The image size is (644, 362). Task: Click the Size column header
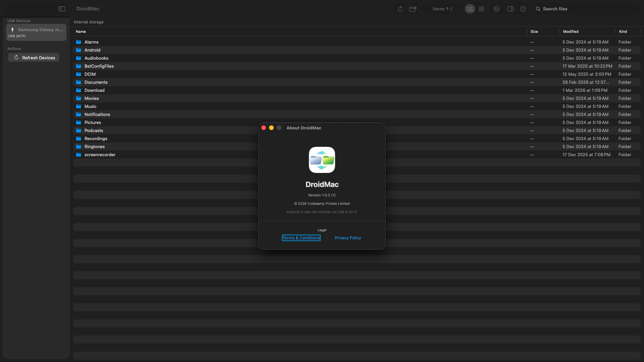click(535, 31)
